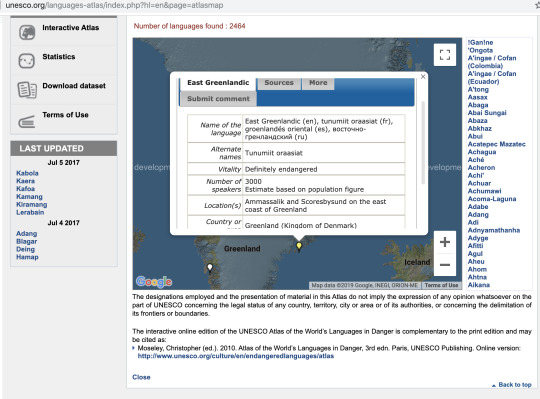Click the Download dataset document icon
The width and height of the screenshot is (540, 399).
27,90
